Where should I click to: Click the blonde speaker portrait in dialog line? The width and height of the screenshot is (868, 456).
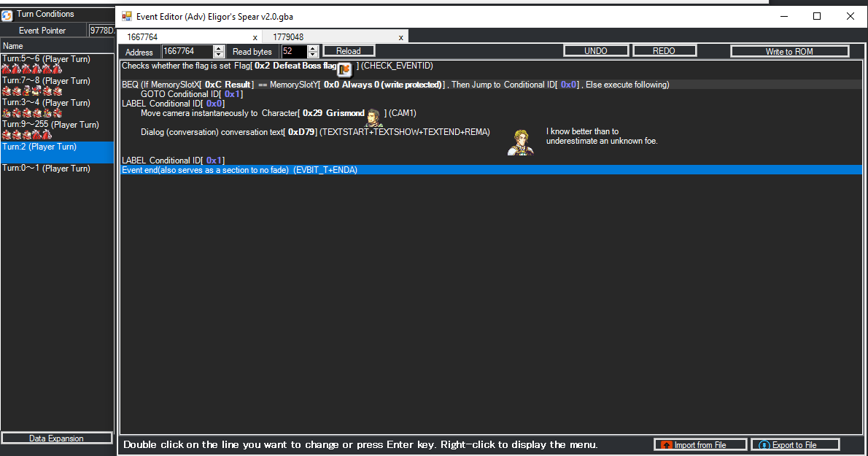521,142
